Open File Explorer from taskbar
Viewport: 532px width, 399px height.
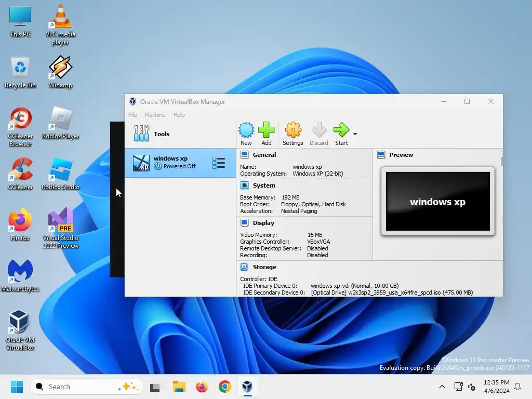point(179,387)
